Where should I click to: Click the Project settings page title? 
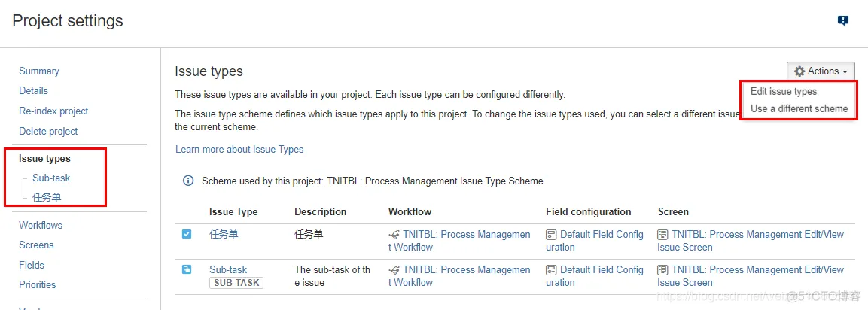click(x=68, y=21)
